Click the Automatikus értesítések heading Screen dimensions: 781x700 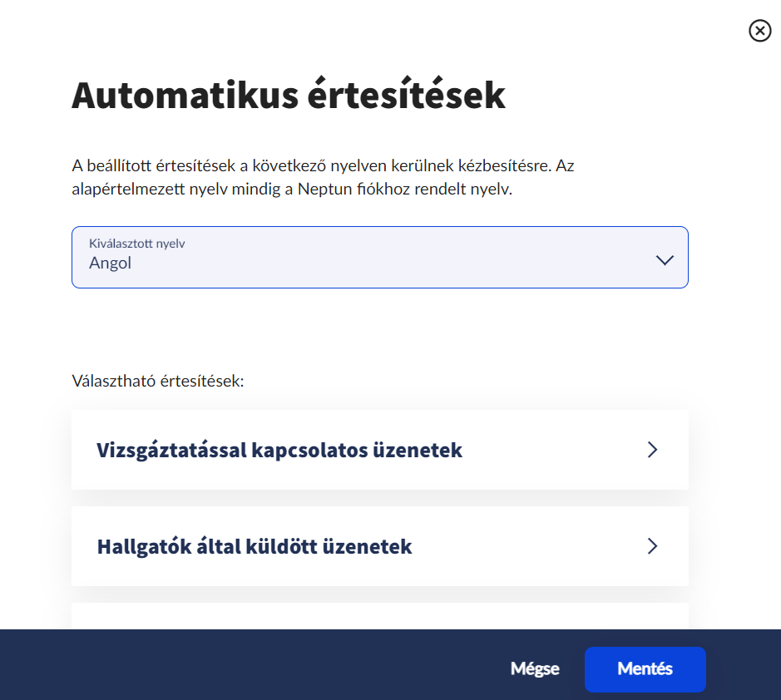289,96
